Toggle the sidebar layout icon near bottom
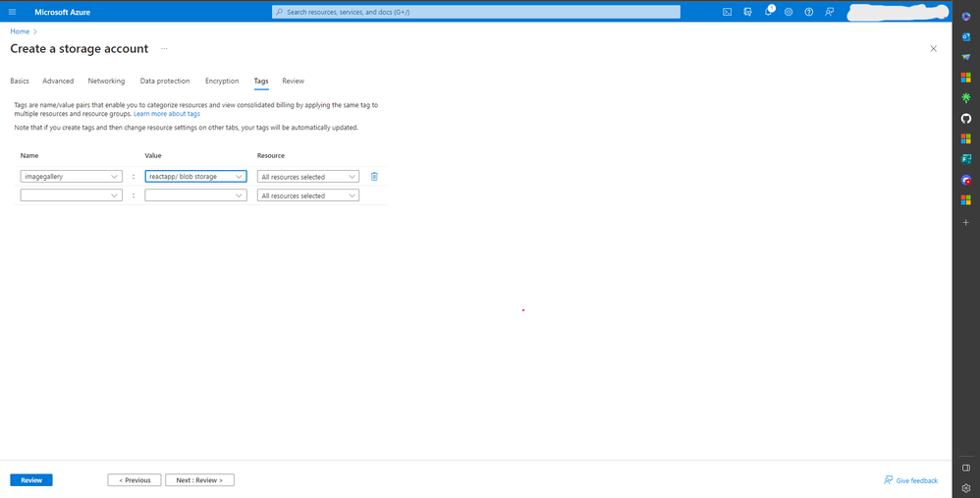 click(965, 468)
